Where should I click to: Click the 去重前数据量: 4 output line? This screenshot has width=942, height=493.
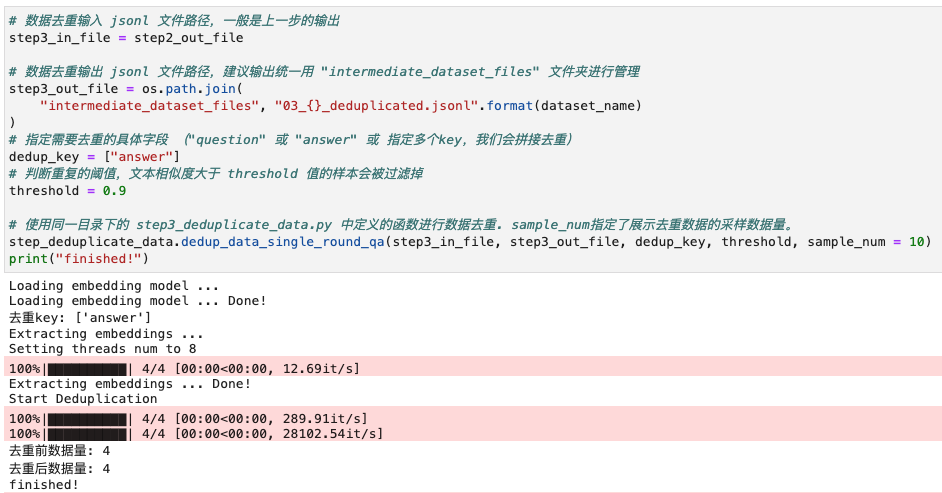coord(59,451)
